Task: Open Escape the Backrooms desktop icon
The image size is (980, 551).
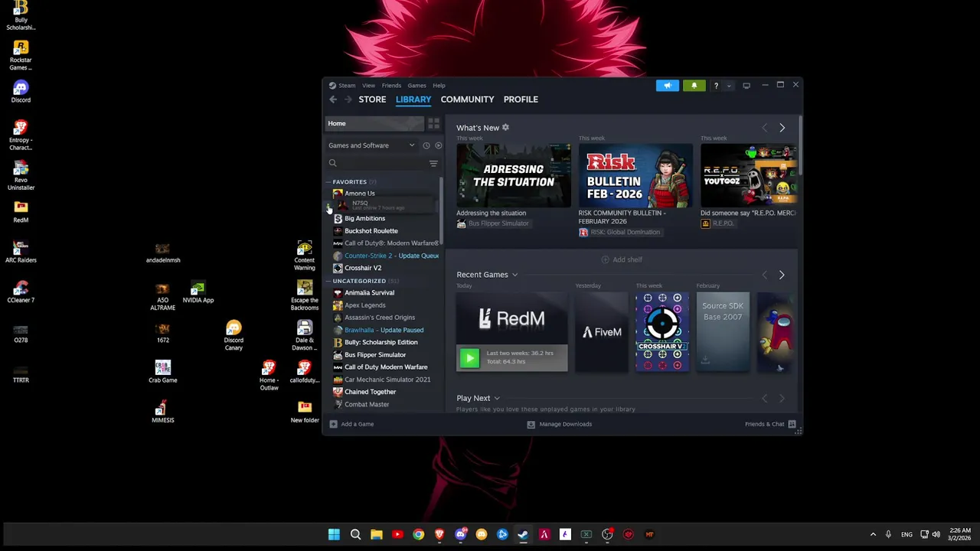Action: click(304, 295)
